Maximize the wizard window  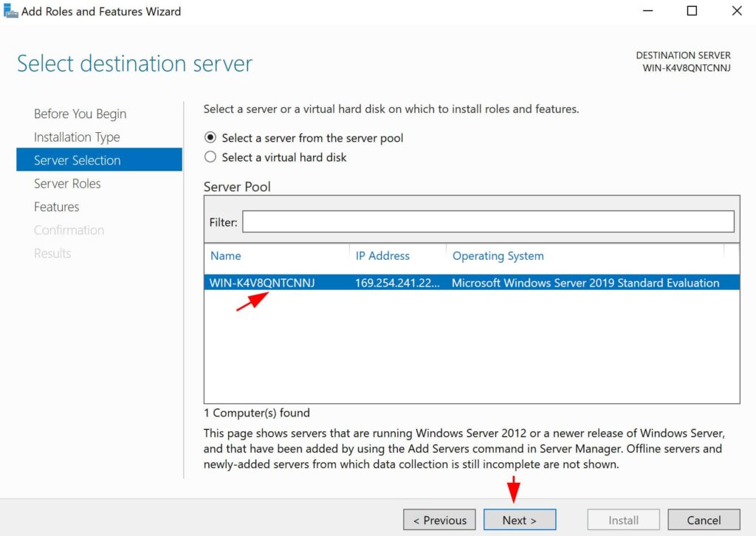click(x=692, y=10)
